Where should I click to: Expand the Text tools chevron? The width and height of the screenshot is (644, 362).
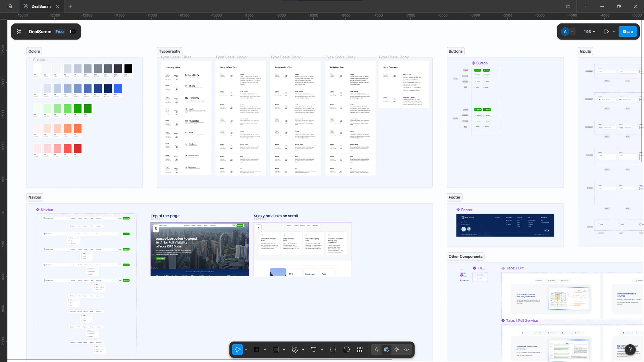click(322, 350)
